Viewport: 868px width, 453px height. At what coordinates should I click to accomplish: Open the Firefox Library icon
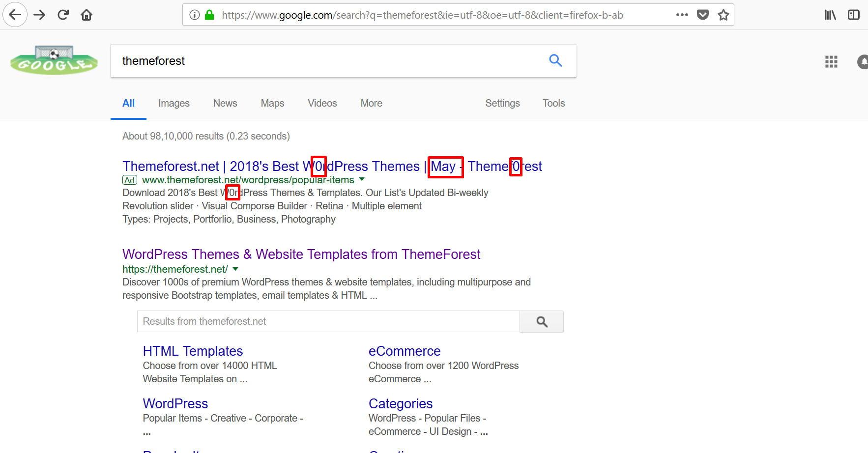(x=830, y=15)
